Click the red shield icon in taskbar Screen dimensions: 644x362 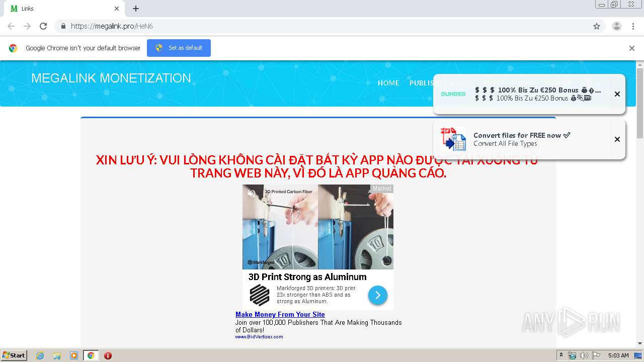tap(108, 355)
